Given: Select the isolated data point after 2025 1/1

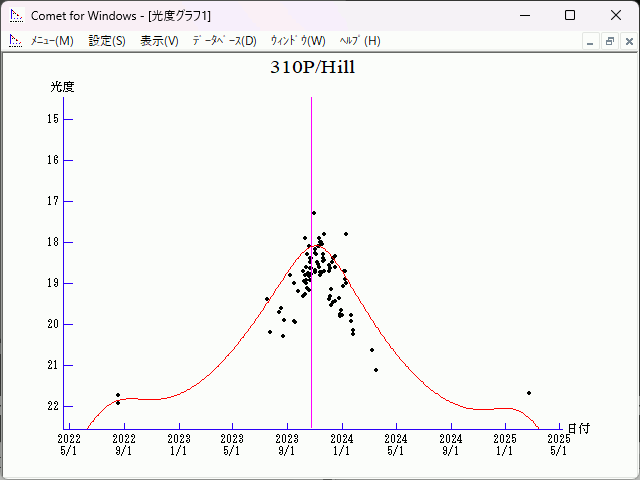Looking at the screenshot, I should tap(529, 393).
